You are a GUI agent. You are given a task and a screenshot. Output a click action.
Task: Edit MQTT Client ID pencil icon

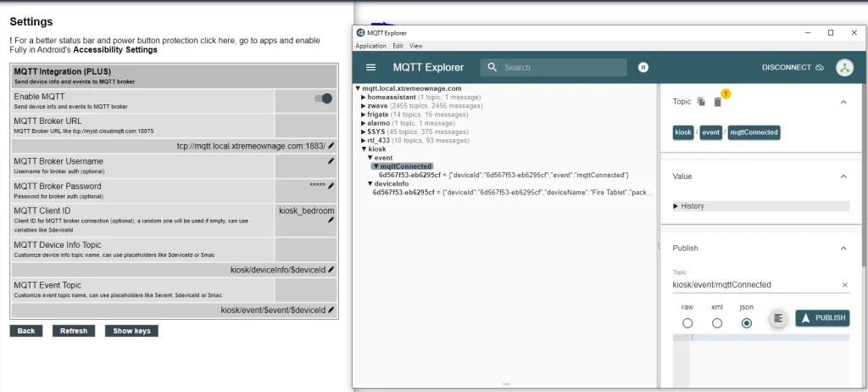(331, 220)
